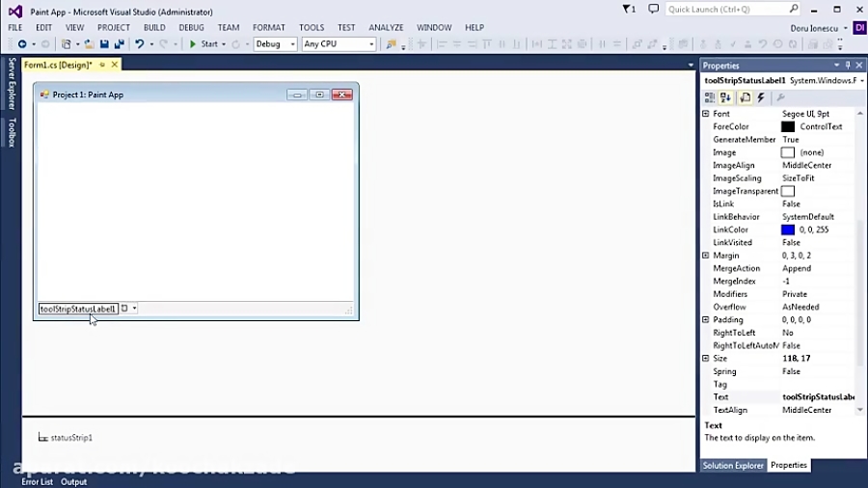Click the DI user account badge
The height and width of the screenshot is (488, 868).
click(859, 28)
